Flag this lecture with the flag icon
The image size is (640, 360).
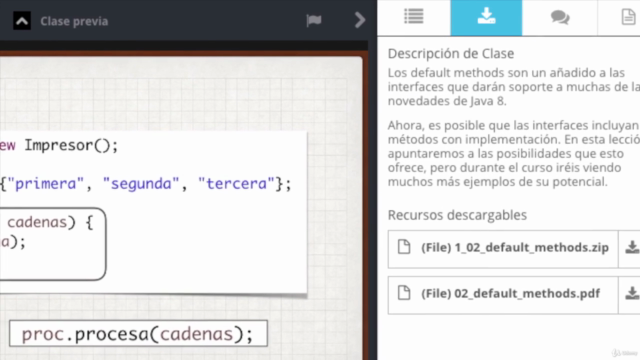314,20
